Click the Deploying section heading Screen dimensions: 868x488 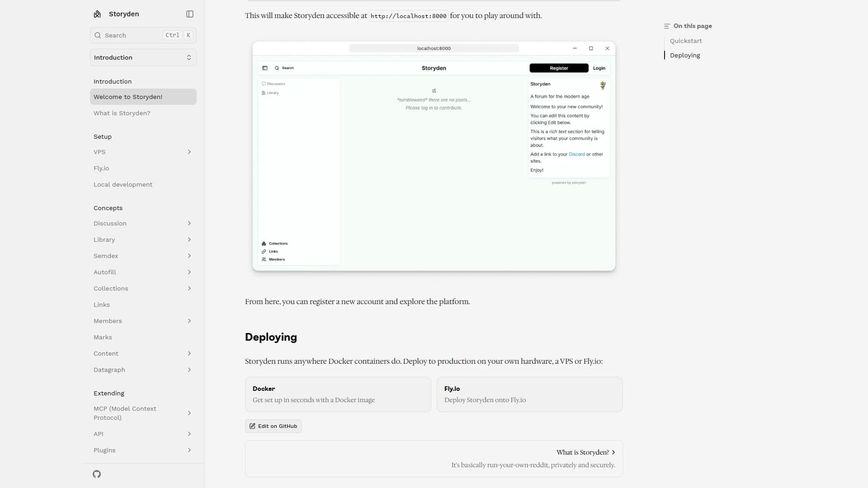point(271,337)
